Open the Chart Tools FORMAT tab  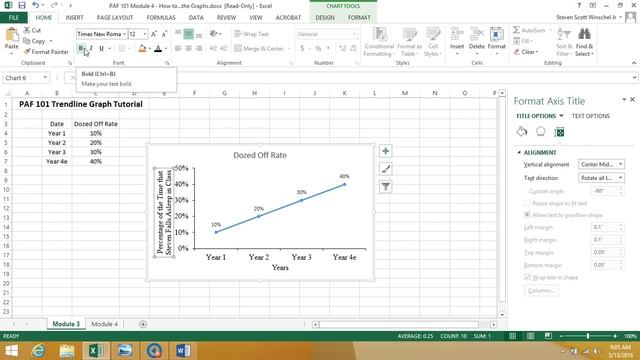tap(359, 18)
